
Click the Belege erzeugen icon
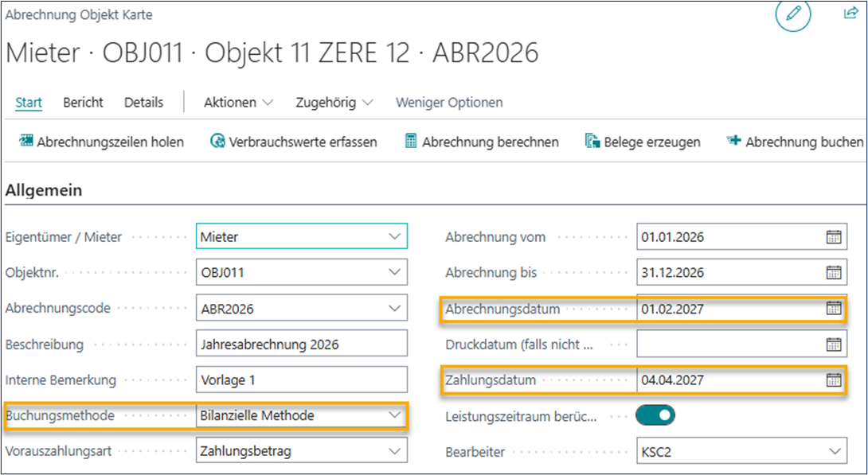tap(591, 141)
